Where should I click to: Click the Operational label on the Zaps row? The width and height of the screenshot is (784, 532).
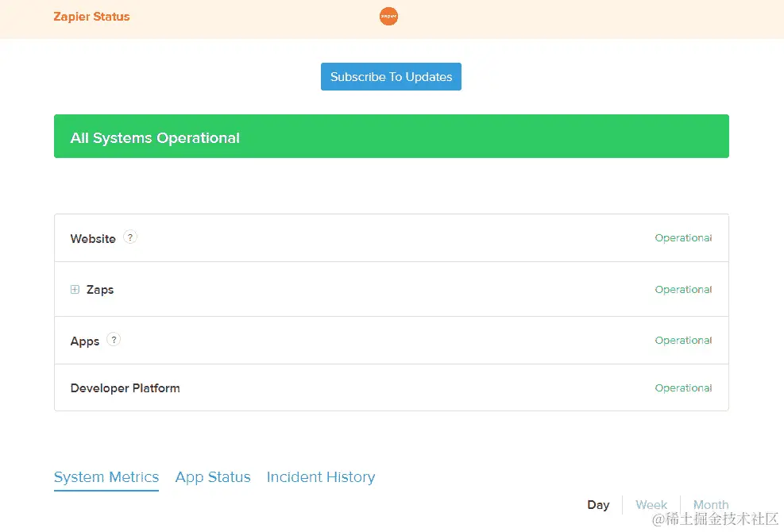pos(683,289)
